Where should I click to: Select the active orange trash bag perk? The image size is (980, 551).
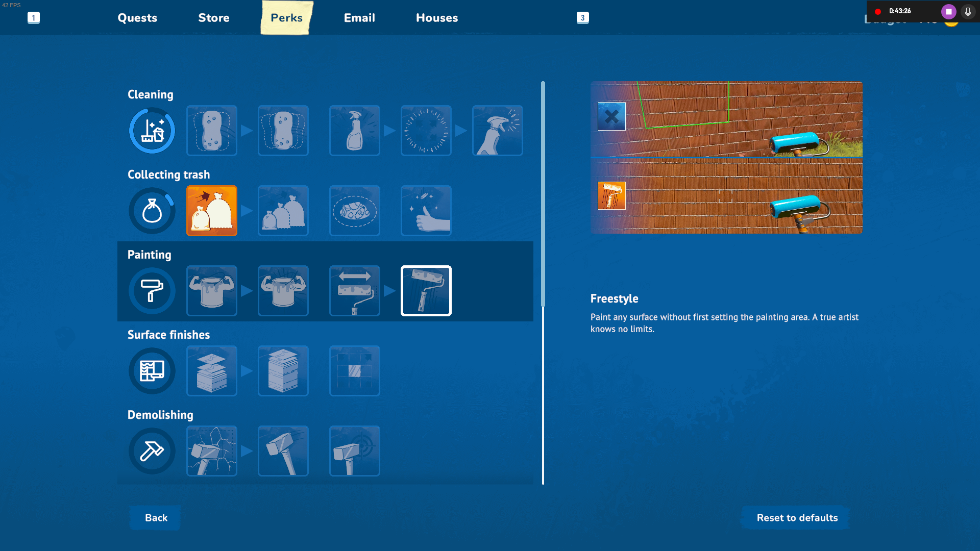212,211
